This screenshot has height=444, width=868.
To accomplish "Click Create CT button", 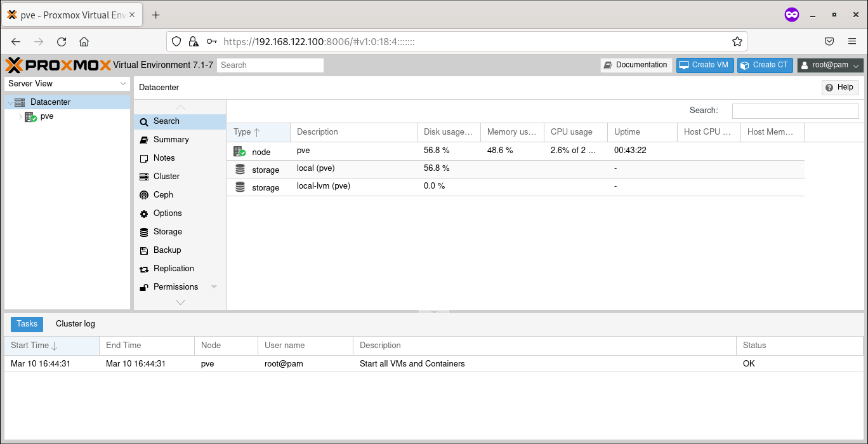I will 765,65.
